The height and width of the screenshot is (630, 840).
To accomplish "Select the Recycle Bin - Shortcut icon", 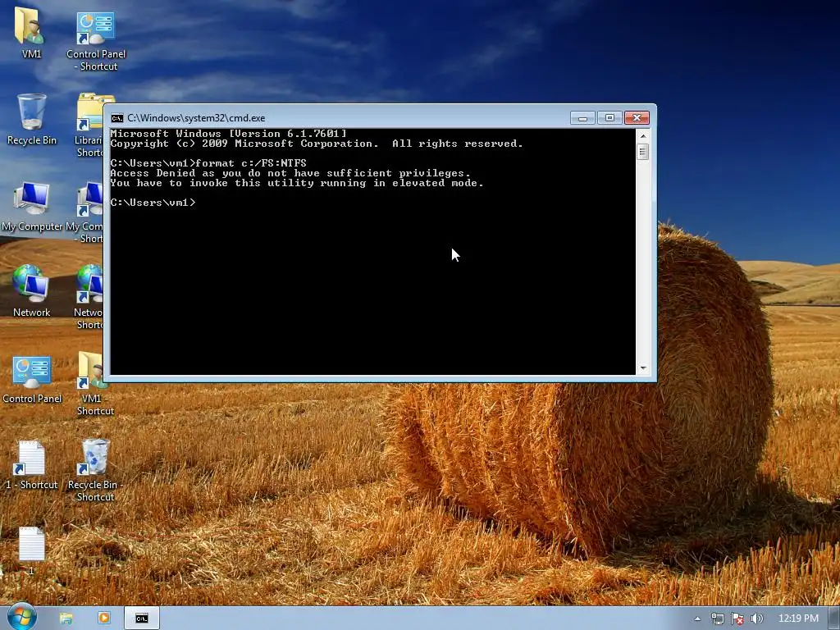I will coord(95,470).
